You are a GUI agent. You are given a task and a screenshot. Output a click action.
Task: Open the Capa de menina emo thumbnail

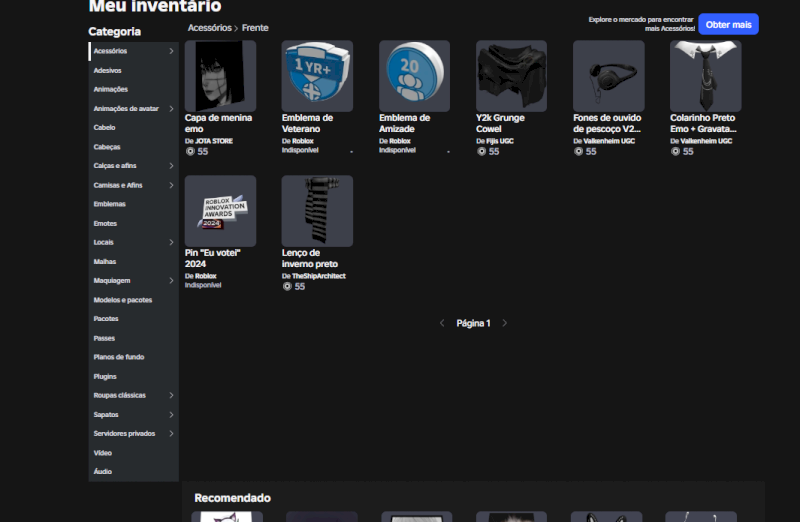220,76
